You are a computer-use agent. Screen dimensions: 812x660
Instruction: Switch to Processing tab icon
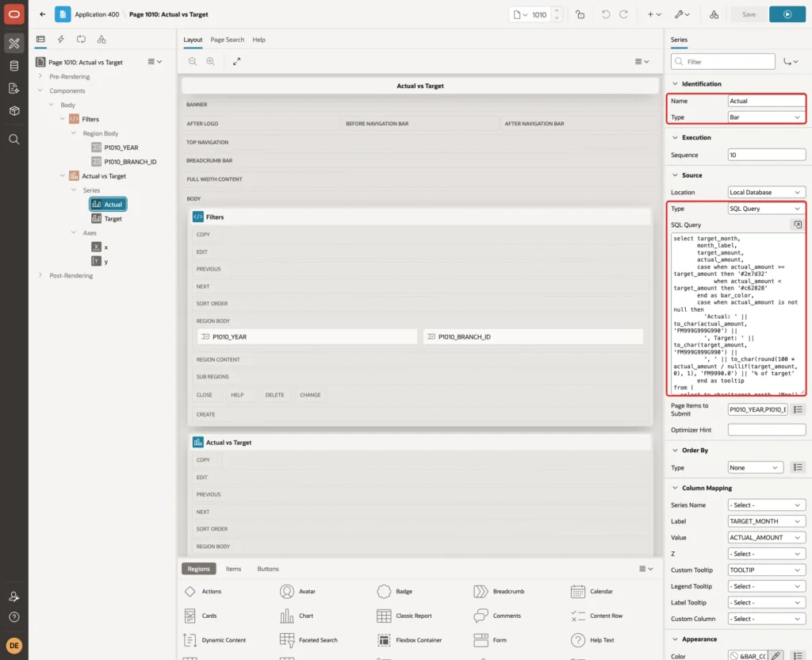click(82, 40)
